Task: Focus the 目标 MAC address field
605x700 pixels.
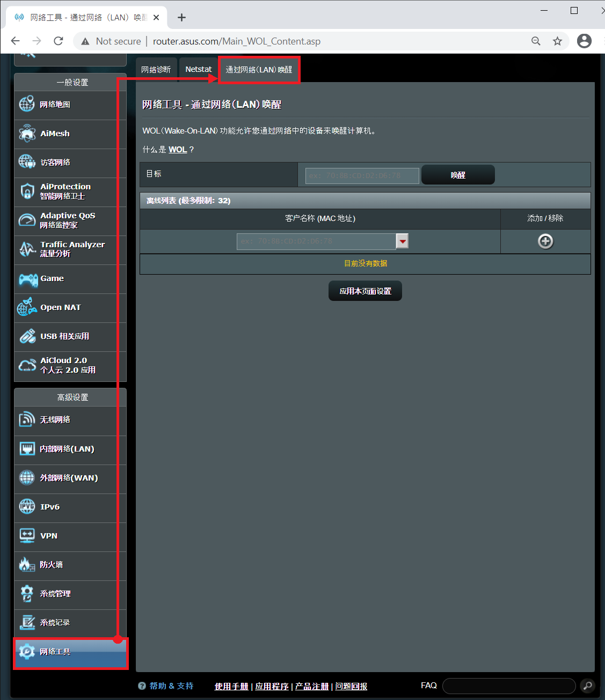Action: point(362,175)
